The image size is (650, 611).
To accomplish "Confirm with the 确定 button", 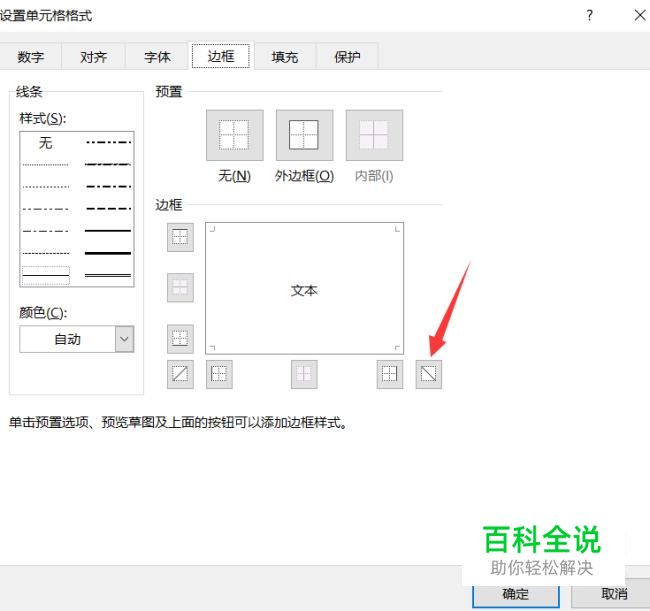I will click(516, 595).
